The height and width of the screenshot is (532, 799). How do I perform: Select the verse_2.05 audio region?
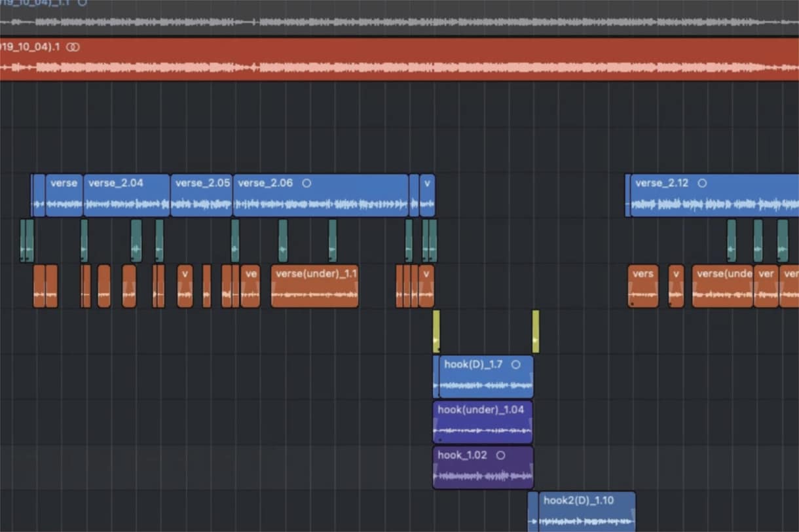[202, 195]
